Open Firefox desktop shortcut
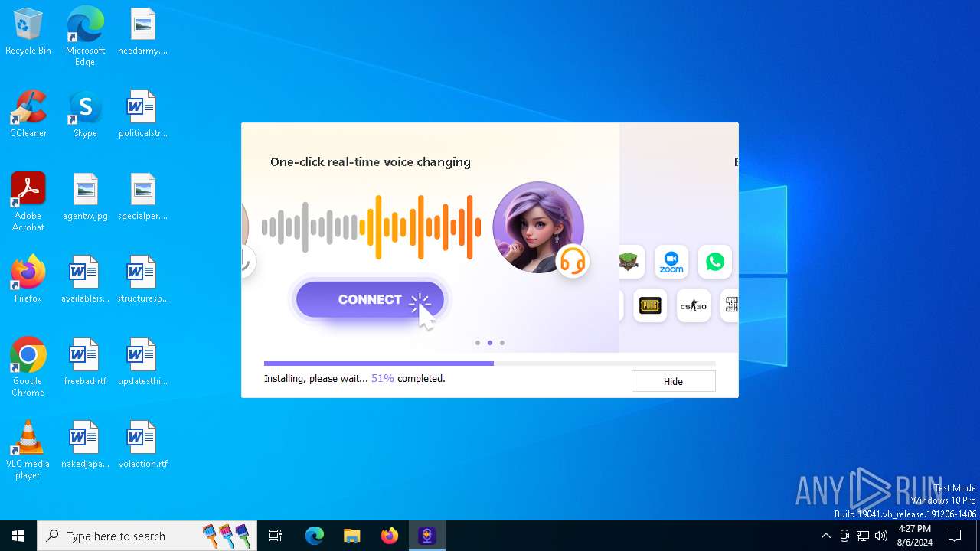The width and height of the screenshot is (980, 551). click(28, 279)
